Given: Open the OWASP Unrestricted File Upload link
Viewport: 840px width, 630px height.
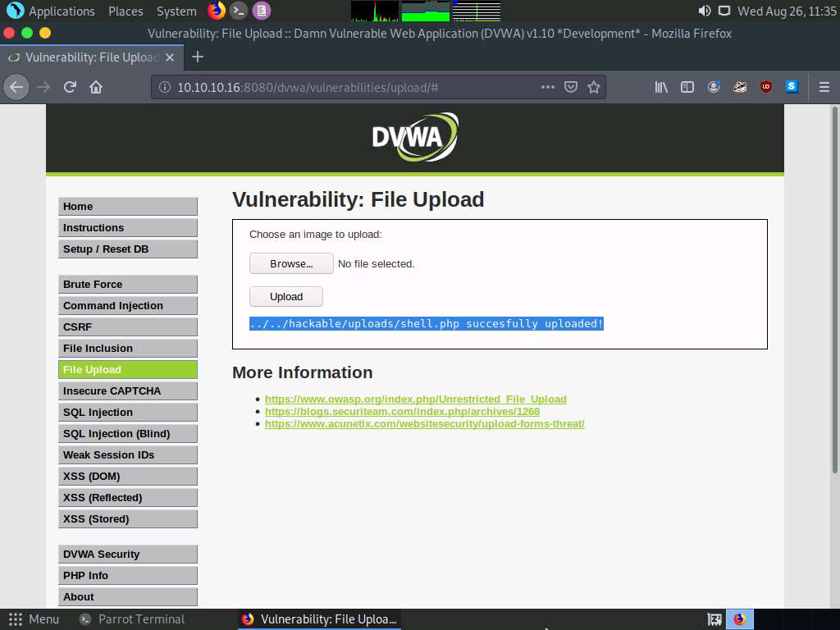Looking at the screenshot, I should (415, 399).
